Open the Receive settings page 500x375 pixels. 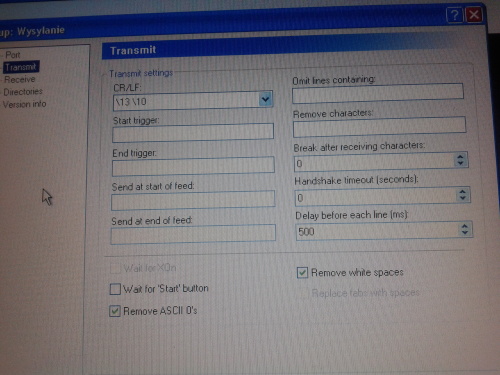point(19,79)
